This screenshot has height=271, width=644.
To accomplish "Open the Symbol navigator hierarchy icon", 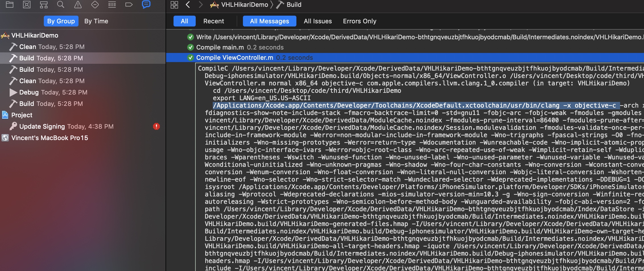I will click(x=44, y=5).
